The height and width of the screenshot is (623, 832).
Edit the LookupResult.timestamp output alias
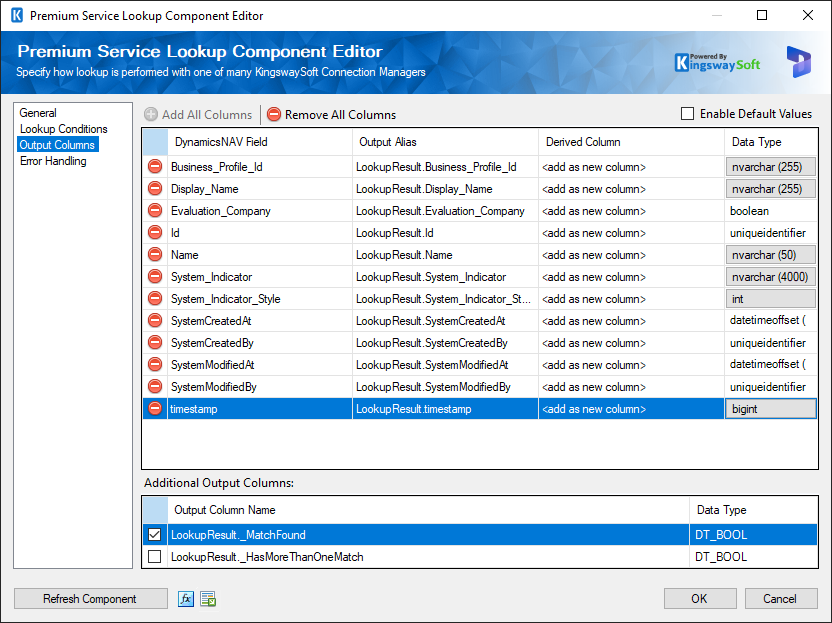pos(445,409)
